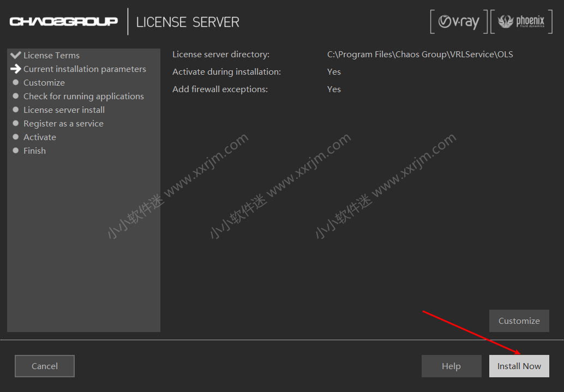564x392 pixels.
Task: Click the License Terms checkmark icon
Action: click(16, 55)
